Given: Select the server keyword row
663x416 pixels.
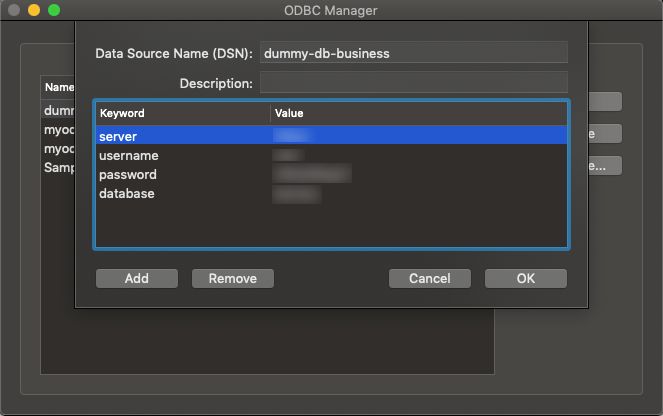Looking at the screenshot, I should coord(331,136).
